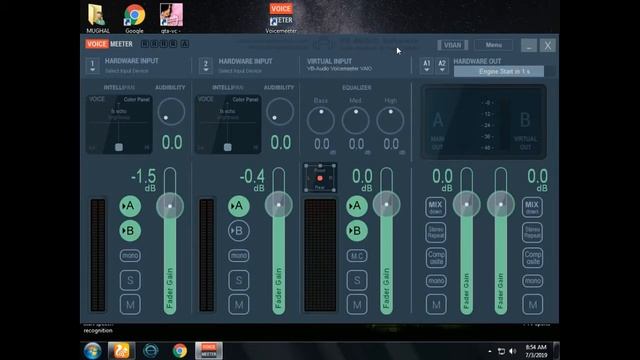The width and height of the screenshot is (640, 360).
Task: Show hidden system tray icons
Action: (490, 351)
